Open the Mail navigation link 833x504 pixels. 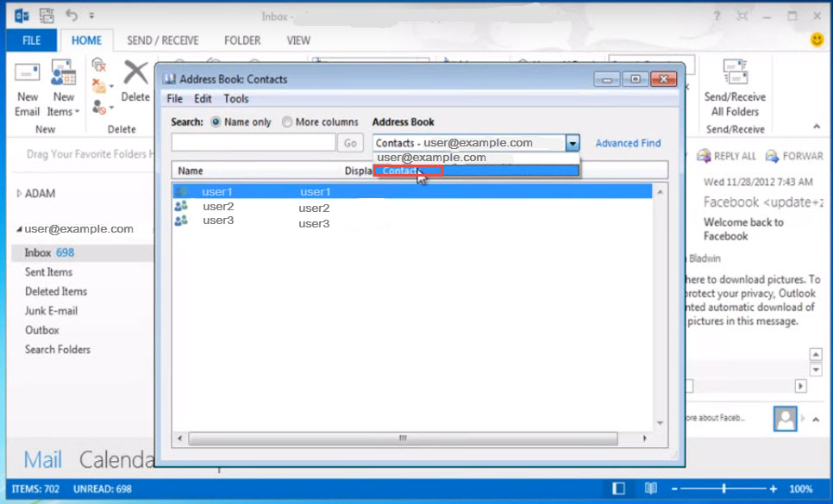click(x=42, y=459)
